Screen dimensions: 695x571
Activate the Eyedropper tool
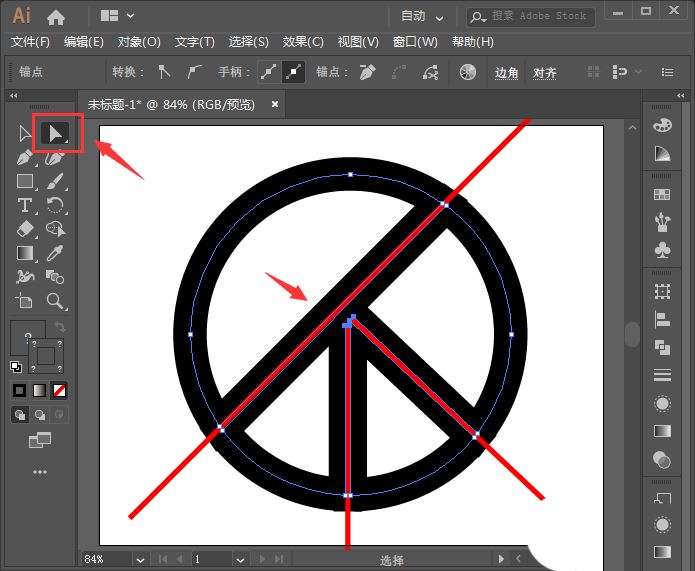57,253
